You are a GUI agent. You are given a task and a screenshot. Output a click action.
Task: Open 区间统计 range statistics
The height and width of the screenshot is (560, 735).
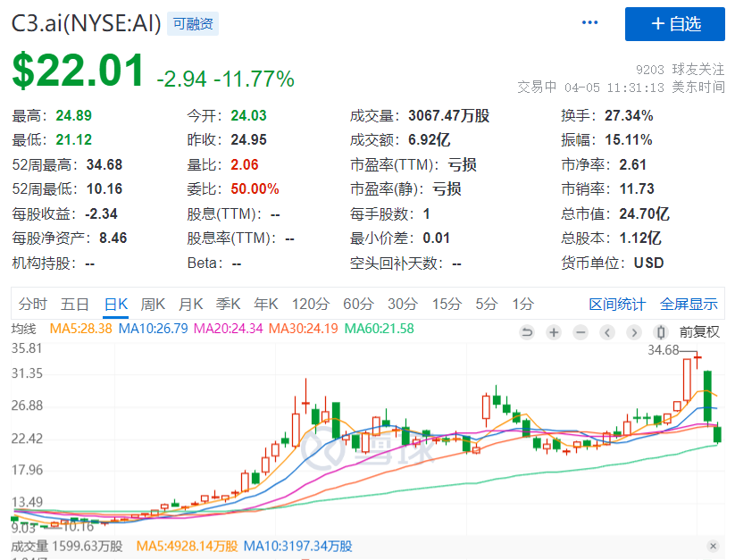[x=617, y=305]
